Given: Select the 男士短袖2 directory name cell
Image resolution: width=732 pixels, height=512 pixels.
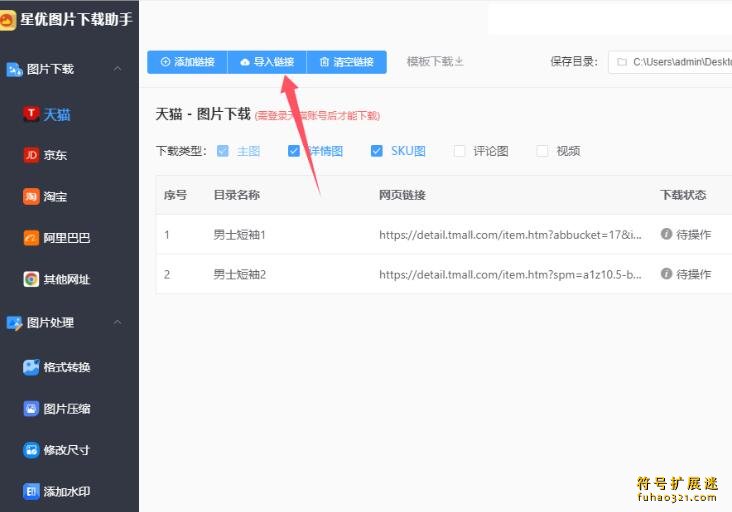Looking at the screenshot, I should pos(239,274).
